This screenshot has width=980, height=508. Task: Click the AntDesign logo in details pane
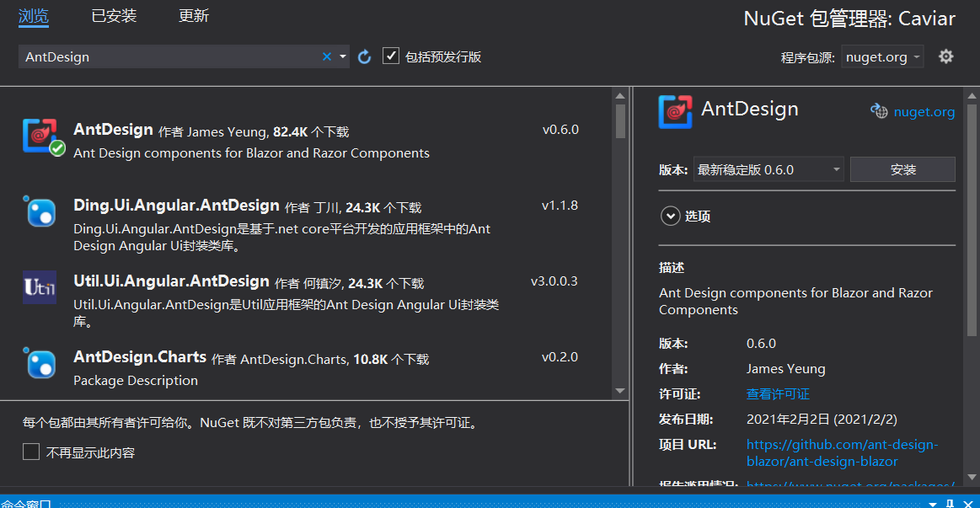(675, 112)
